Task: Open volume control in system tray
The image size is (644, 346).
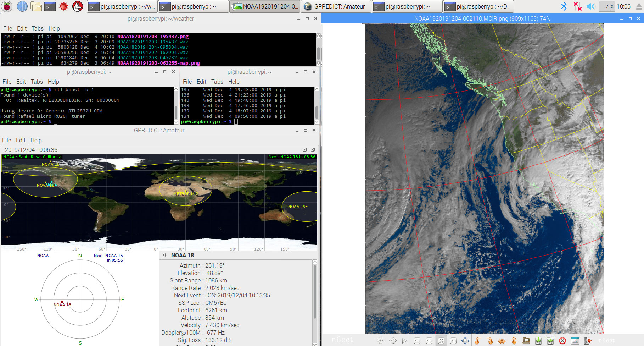Action: (590, 6)
